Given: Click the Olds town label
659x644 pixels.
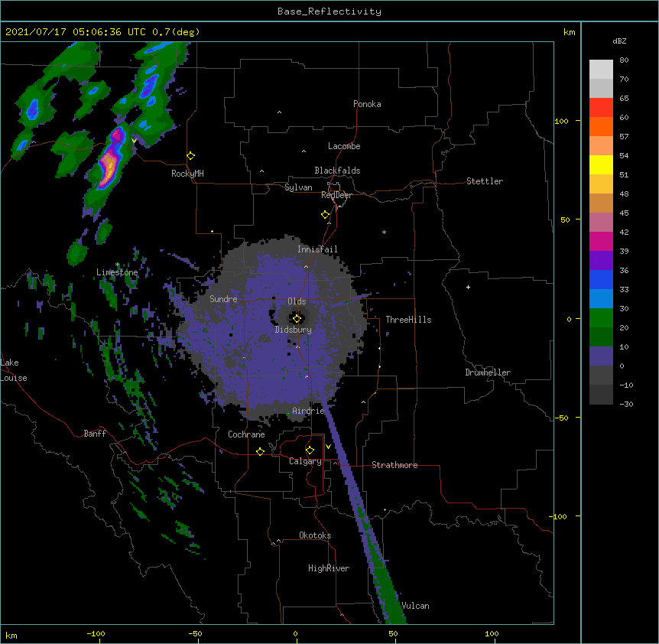Looking at the screenshot, I should point(297,301).
